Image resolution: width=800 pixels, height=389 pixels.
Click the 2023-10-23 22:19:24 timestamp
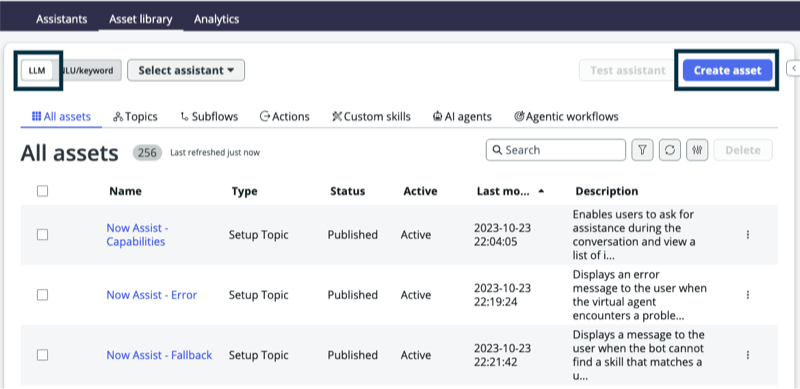point(503,295)
